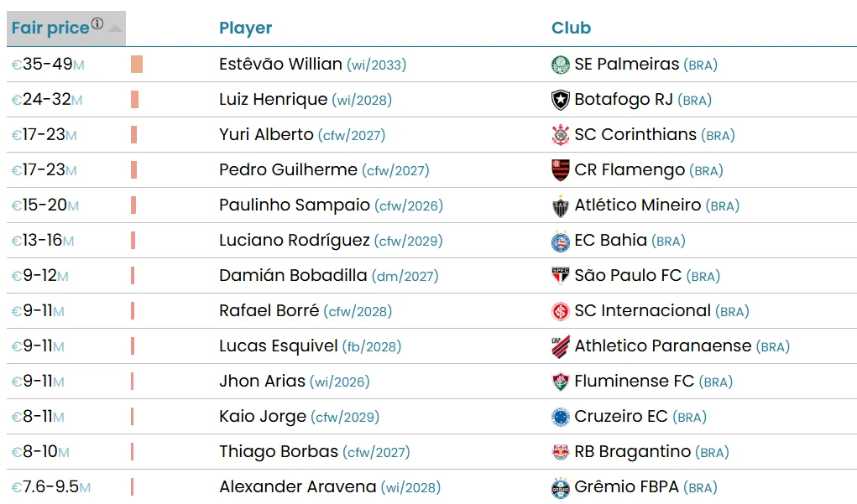Open Luiz Henrique player page
The height and width of the screenshot is (504, 857).
(x=273, y=99)
